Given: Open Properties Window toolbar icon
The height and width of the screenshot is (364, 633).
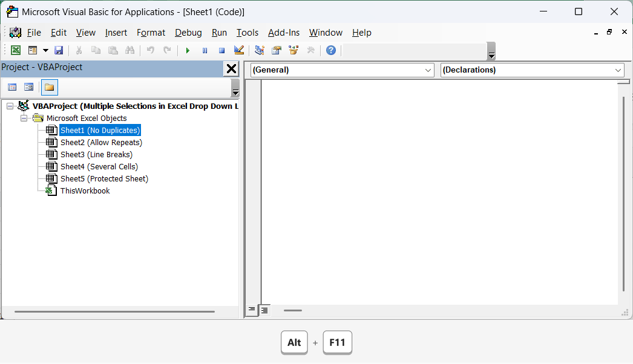Looking at the screenshot, I should (277, 50).
